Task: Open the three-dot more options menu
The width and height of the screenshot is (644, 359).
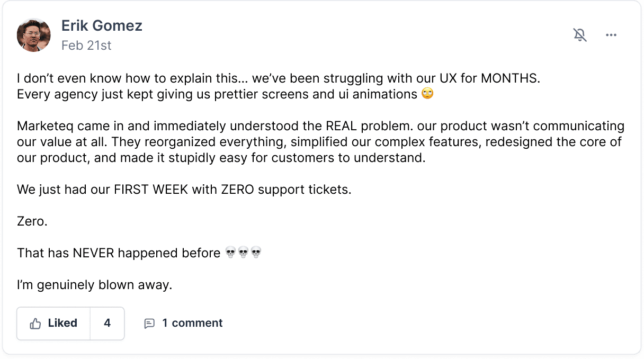Action: [611, 35]
